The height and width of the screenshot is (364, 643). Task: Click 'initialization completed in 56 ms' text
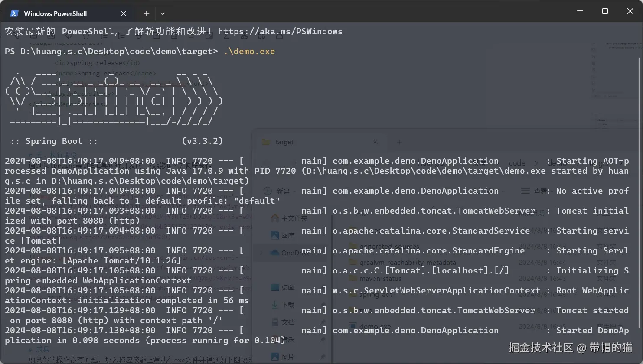coord(163,300)
